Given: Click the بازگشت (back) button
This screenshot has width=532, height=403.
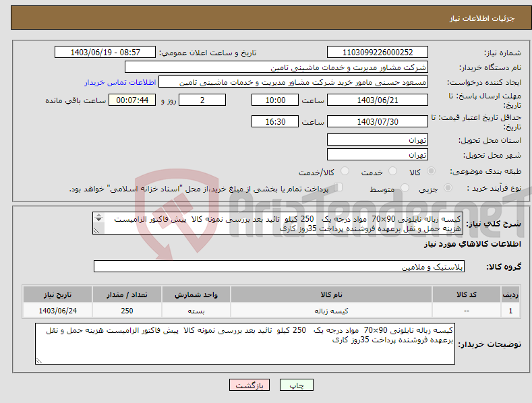Looking at the screenshot, I should point(249,385).
